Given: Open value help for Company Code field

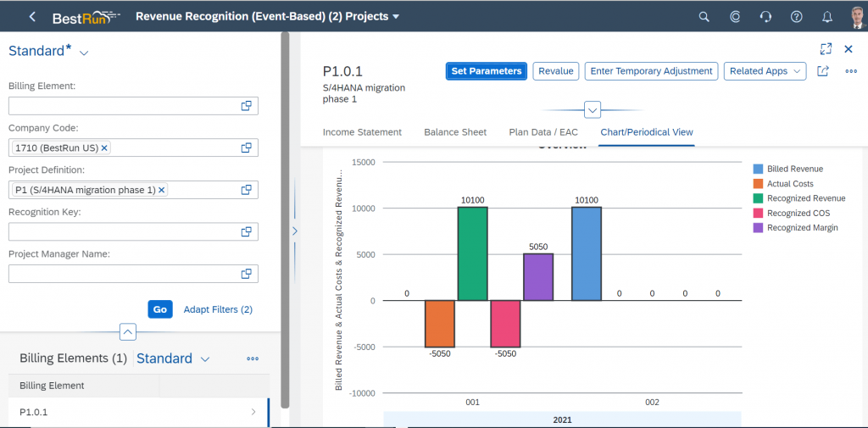Looking at the screenshot, I should pyautogui.click(x=247, y=147).
